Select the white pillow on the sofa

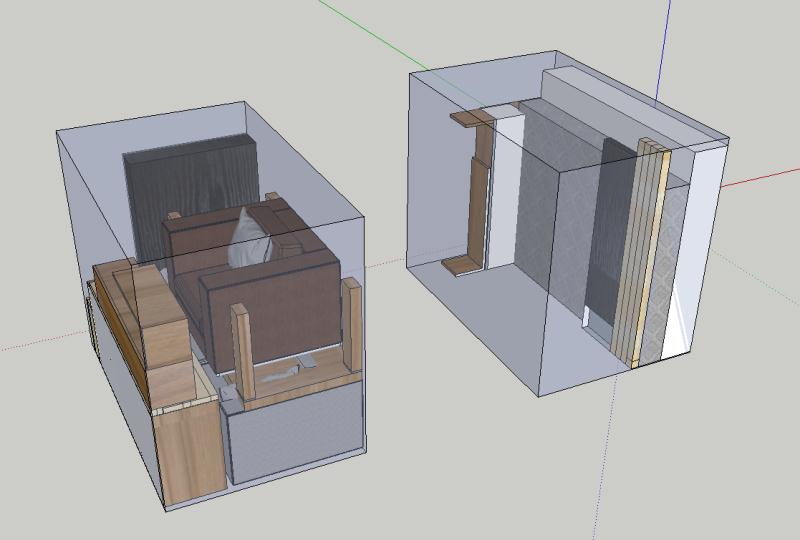click(249, 240)
